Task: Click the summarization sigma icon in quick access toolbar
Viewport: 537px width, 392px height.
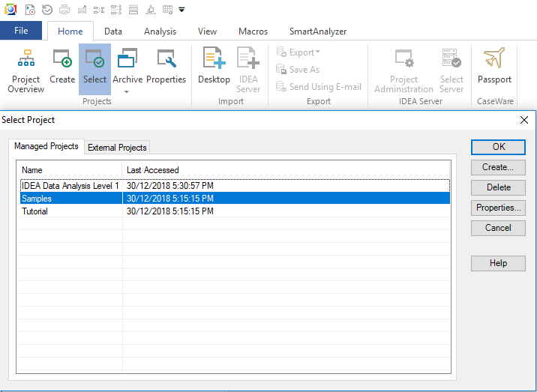Action: pyautogui.click(x=99, y=10)
